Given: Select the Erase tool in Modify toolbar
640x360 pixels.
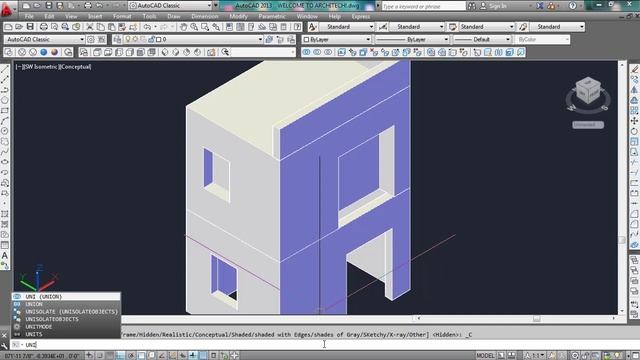Looking at the screenshot, I should [x=634, y=70].
